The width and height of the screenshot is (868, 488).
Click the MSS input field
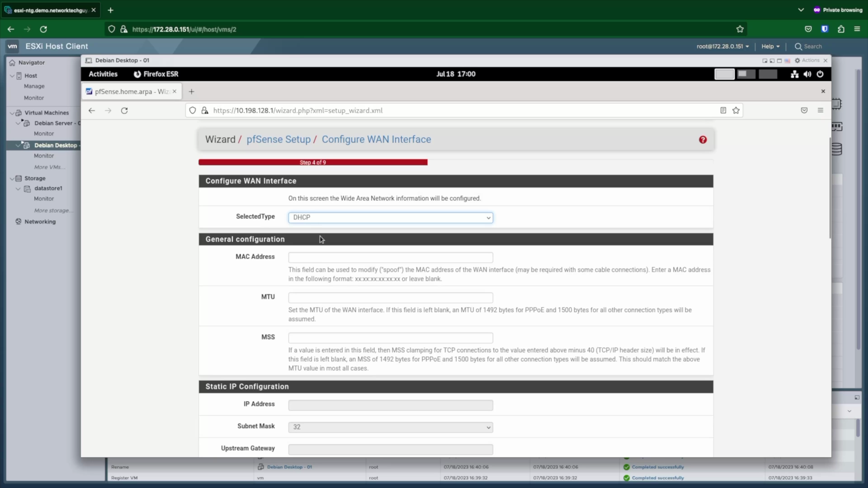tap(391, 338)
